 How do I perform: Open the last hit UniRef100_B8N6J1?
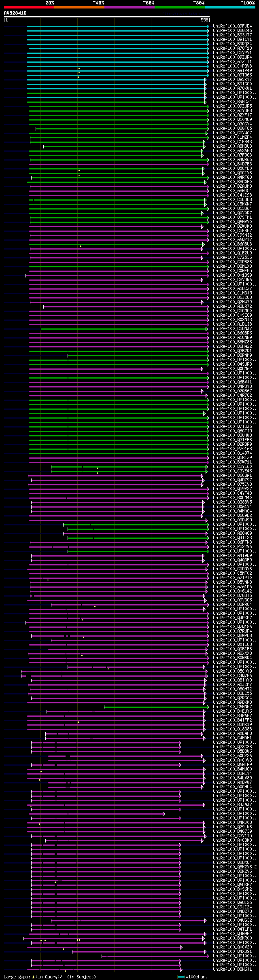(232, 969)
